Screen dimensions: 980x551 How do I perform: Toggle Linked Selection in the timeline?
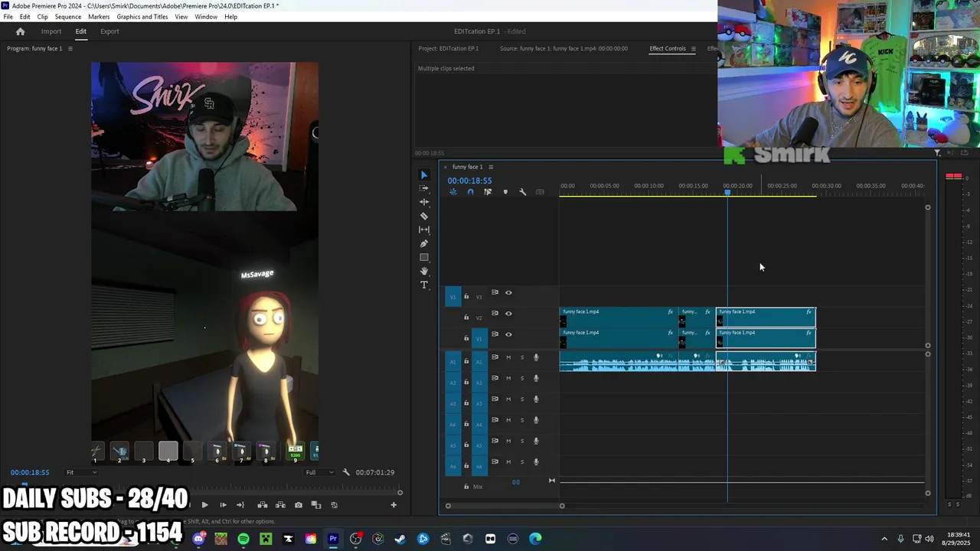click(488, 192)
